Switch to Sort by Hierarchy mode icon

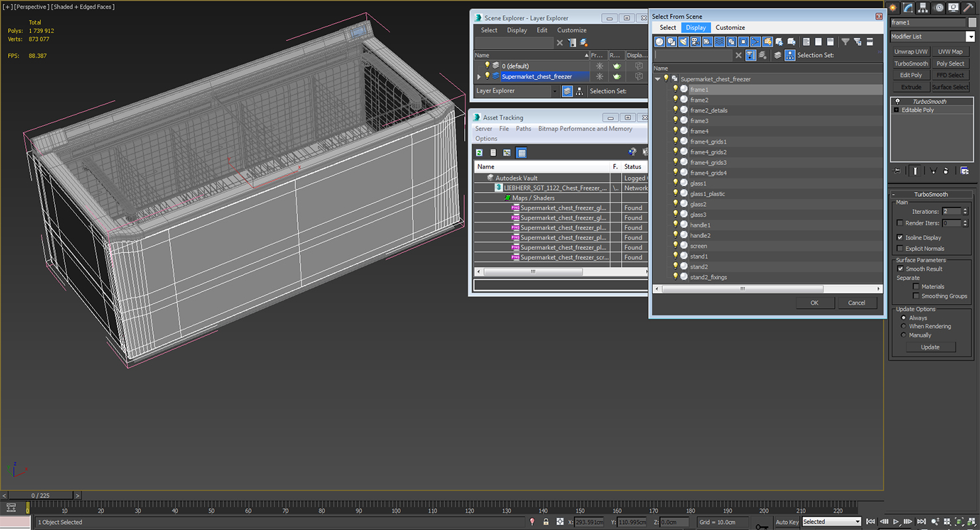(790, 55)
